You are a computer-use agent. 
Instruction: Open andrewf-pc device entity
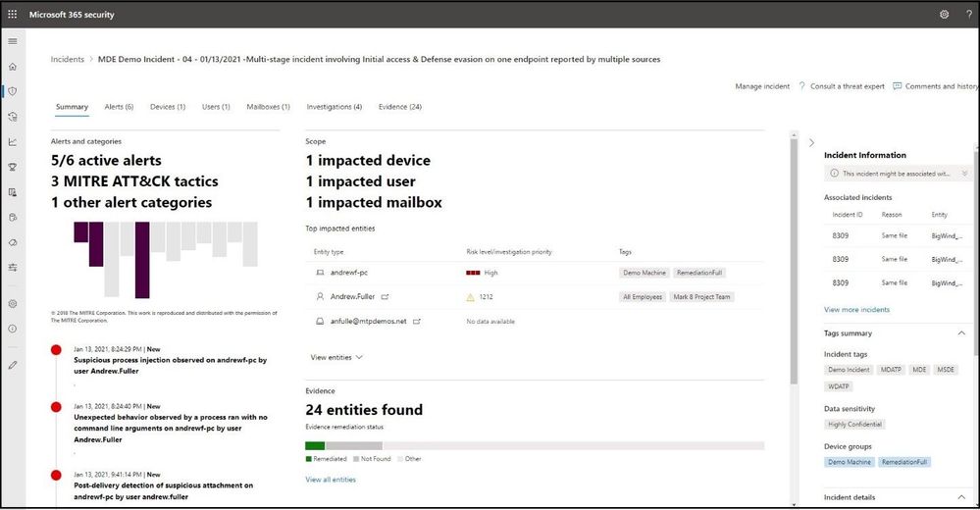pos(349,273)
